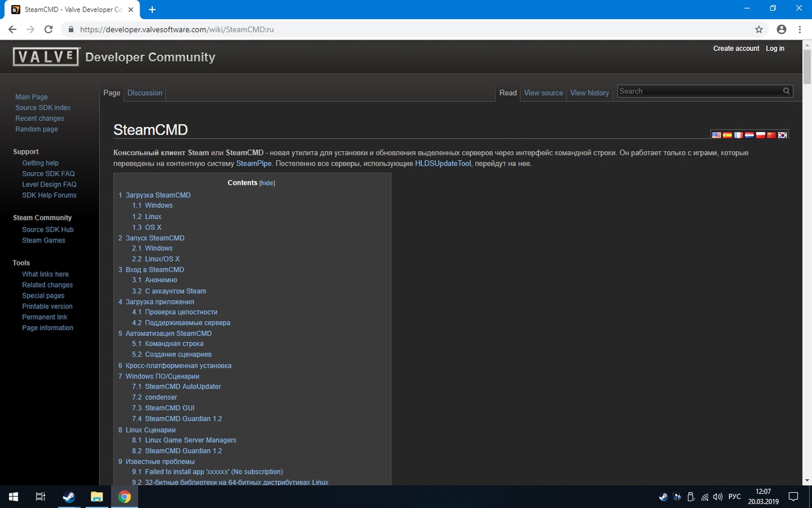Select the Page tab
This screenshot has width=812, height=508.
click(x=112, y=93)
